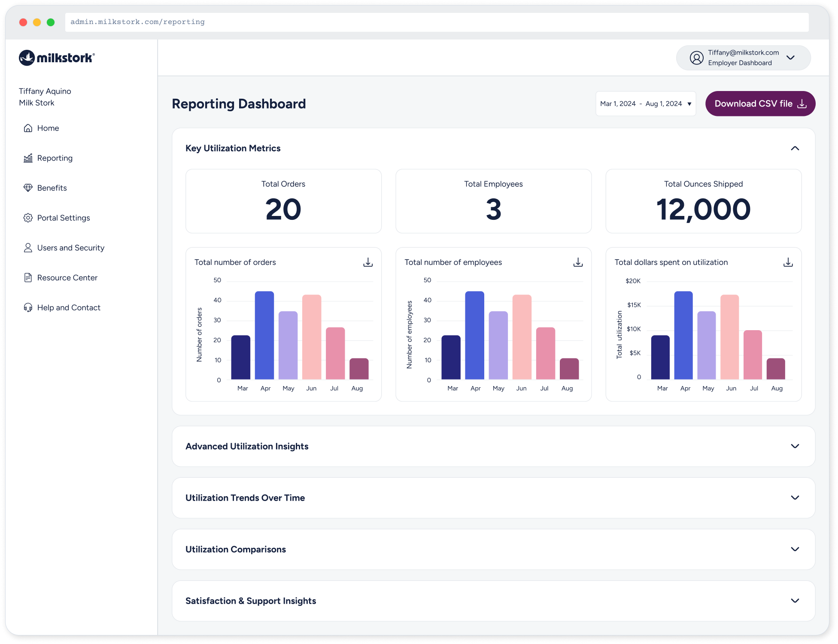Viewport: 838px width, 644px height.
Task: Click the browser address bar
Action: tap(437, 22)
